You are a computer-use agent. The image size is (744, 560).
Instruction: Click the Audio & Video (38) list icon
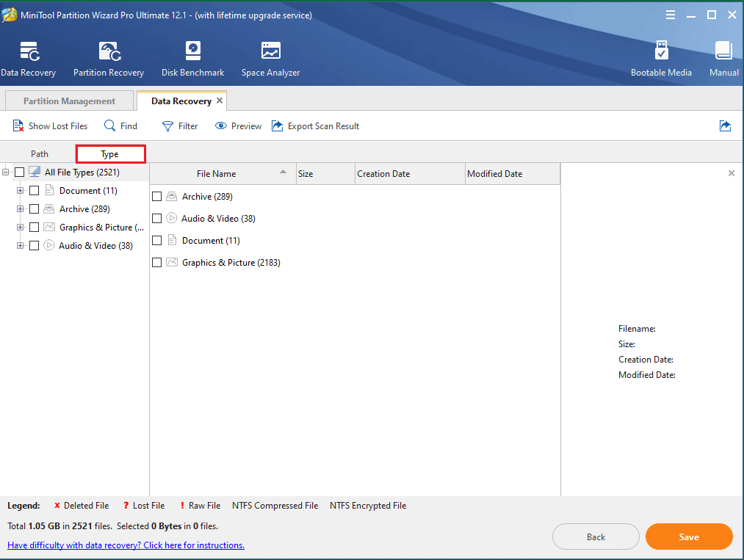coord(172,218)
